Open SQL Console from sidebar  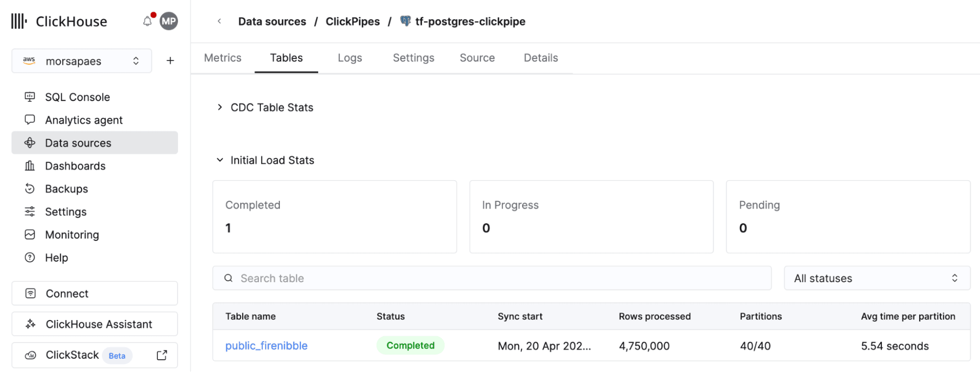pyautogui.click(x=77, y=97)
